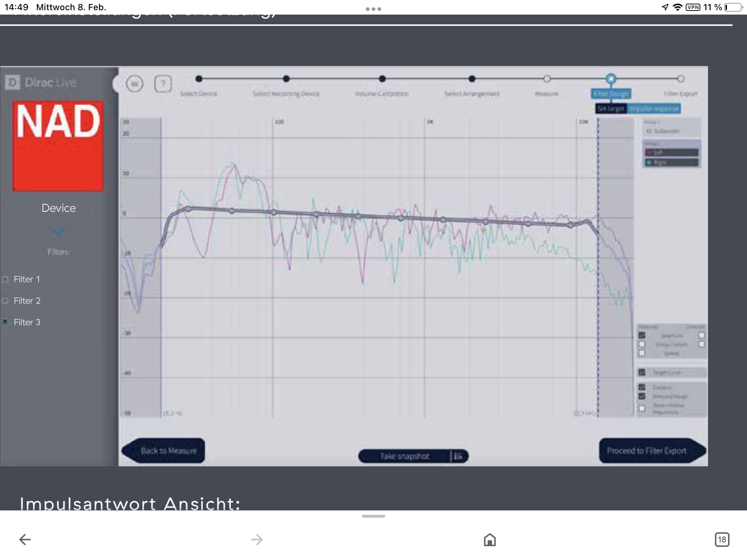Open the snapshot list icon beside Take snapshot
This screenshot has height=560, width=747.
[459, 456]
